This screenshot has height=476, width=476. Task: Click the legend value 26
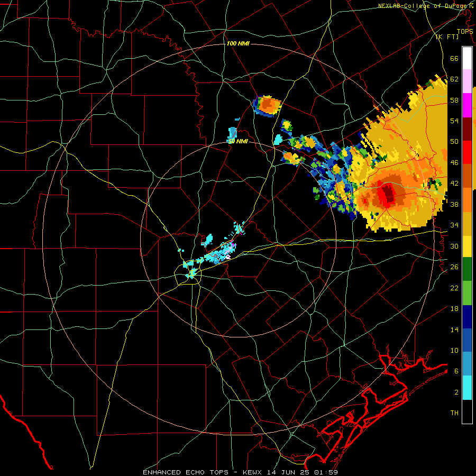pyautogui.click(x=454, y=267)
